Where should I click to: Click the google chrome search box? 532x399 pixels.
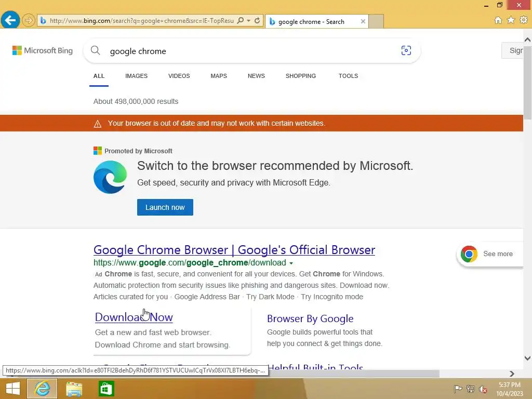[x=252, y=51]
